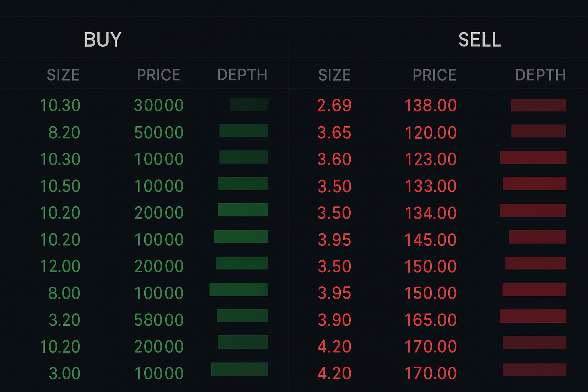Click the buy price 50000
This screenshot has height=392, width=588.
click(159, 132)
